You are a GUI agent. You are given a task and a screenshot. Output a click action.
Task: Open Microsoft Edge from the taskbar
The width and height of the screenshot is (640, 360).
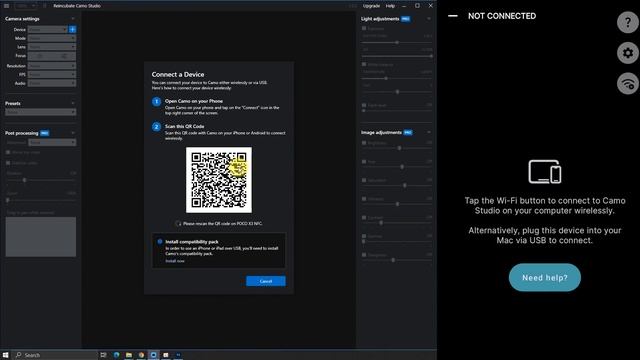[x=116, y=355]
